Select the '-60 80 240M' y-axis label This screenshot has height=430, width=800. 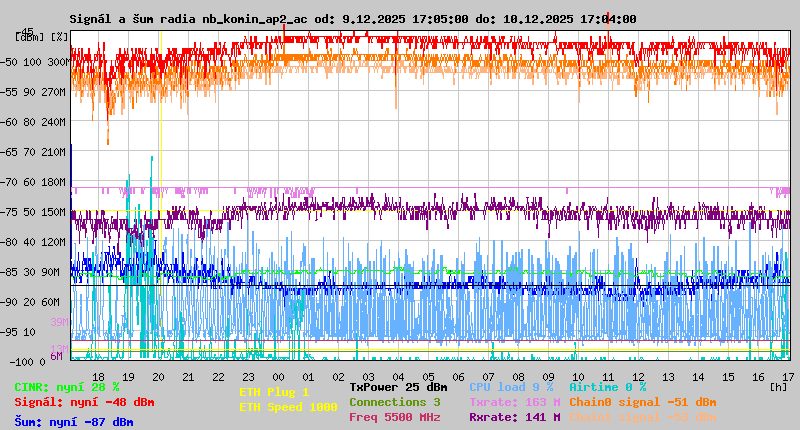(33, 122)
